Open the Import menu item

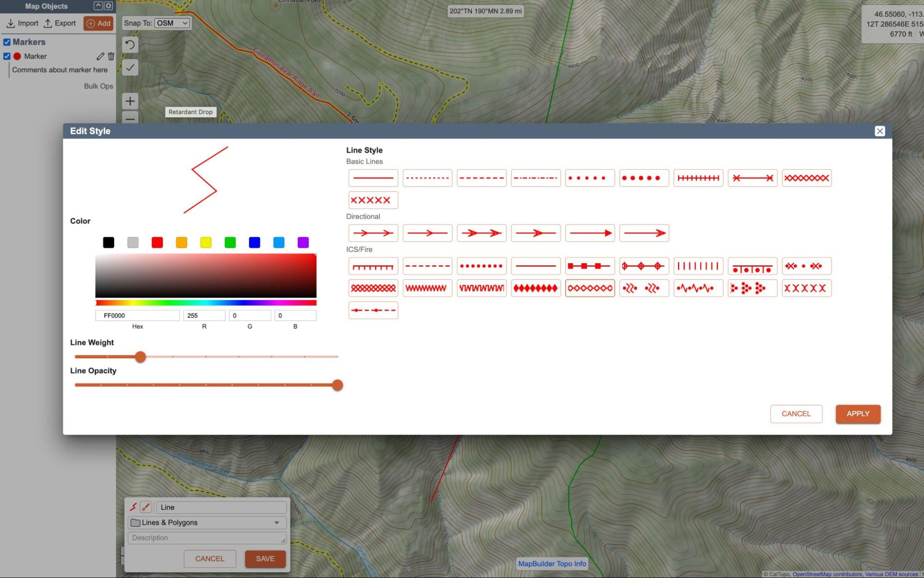tap(23, 23)
